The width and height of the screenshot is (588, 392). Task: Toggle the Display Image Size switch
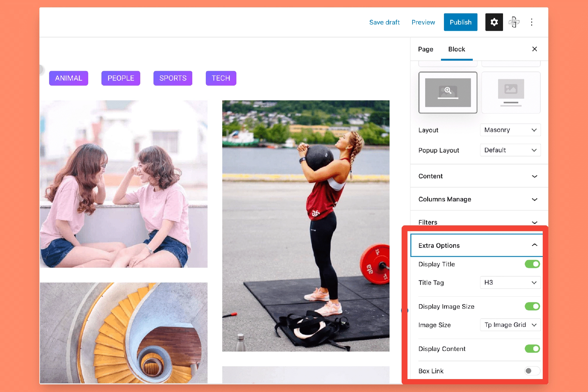533,306
